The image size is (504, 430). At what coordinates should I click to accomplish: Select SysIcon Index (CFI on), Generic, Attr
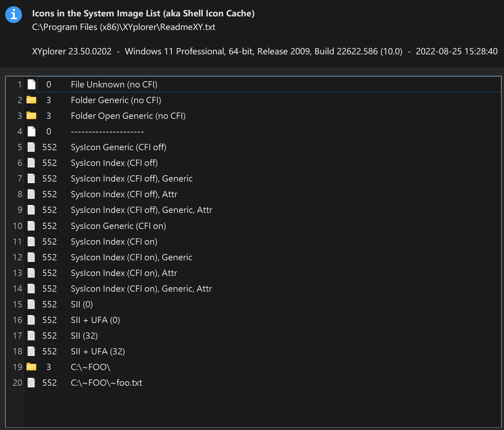pos(141,289)
